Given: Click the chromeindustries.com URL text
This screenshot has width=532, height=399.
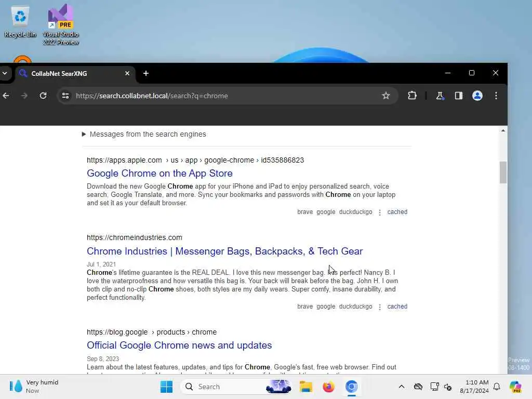Looking at the screenshot, I should point(135,237).
